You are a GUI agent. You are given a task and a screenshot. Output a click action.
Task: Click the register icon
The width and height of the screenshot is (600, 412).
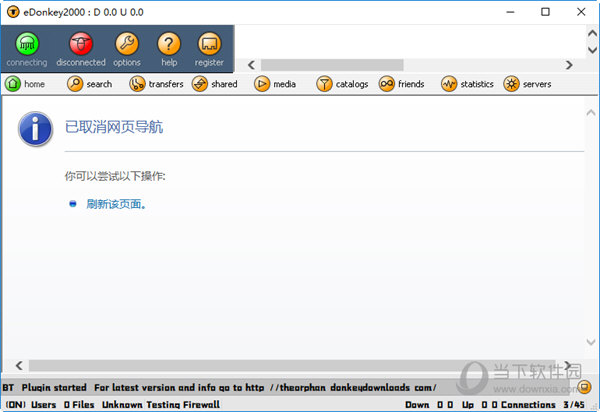click(x=209, y=44)
